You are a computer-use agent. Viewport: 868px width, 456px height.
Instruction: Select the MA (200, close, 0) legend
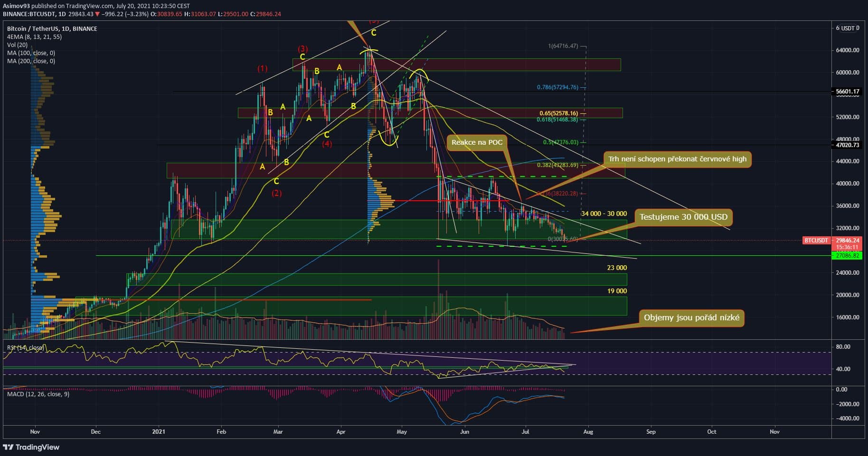click(31, 61)
